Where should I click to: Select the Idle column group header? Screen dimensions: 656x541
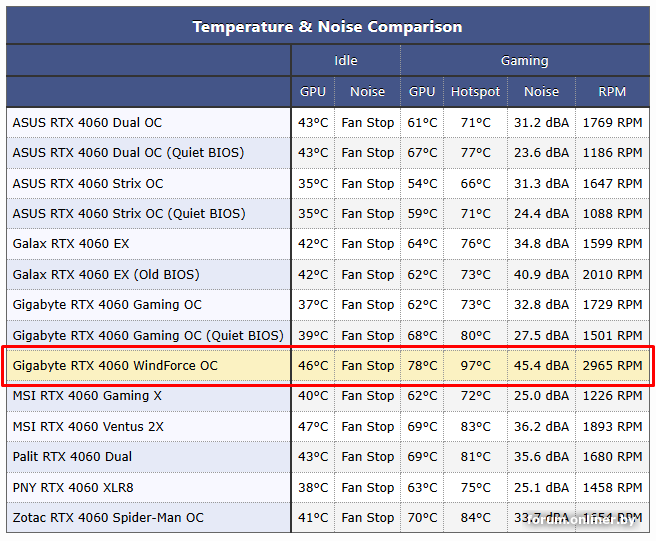[346, 60]
